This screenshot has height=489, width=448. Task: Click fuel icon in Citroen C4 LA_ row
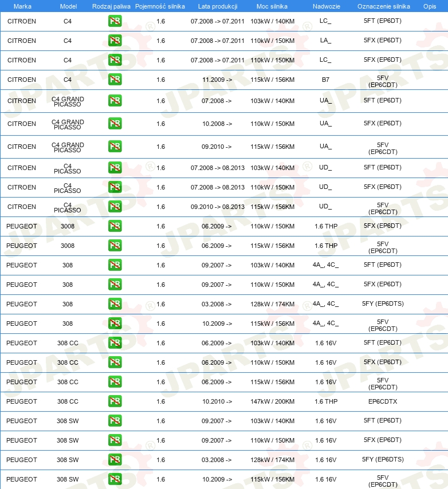pos(115,41)
